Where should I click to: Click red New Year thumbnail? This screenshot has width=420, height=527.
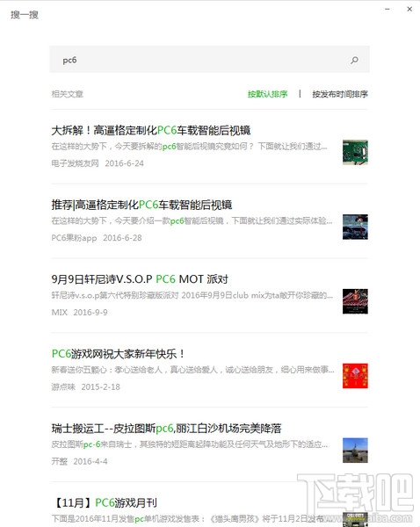pyautogui.click(x=355, y=376)
